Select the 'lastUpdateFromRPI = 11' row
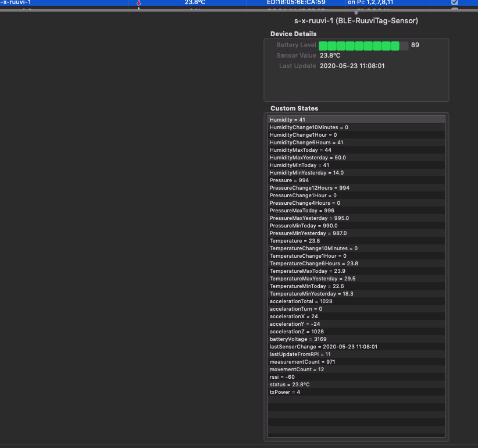 356,354
